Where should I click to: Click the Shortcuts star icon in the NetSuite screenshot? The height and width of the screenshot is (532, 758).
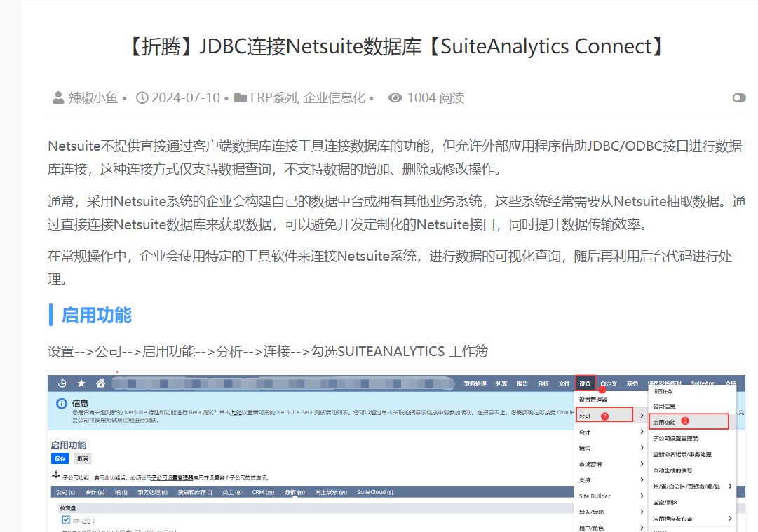click(x=81, y=383)
